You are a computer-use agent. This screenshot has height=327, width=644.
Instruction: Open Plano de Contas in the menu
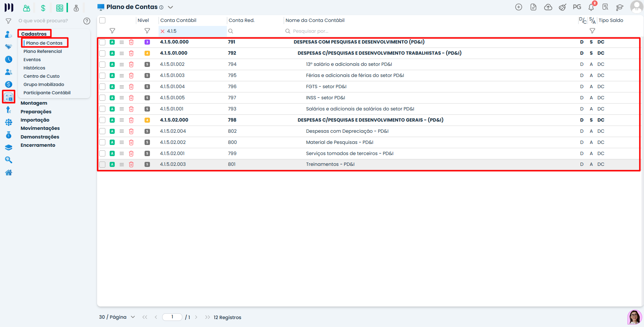click(44, 43)
